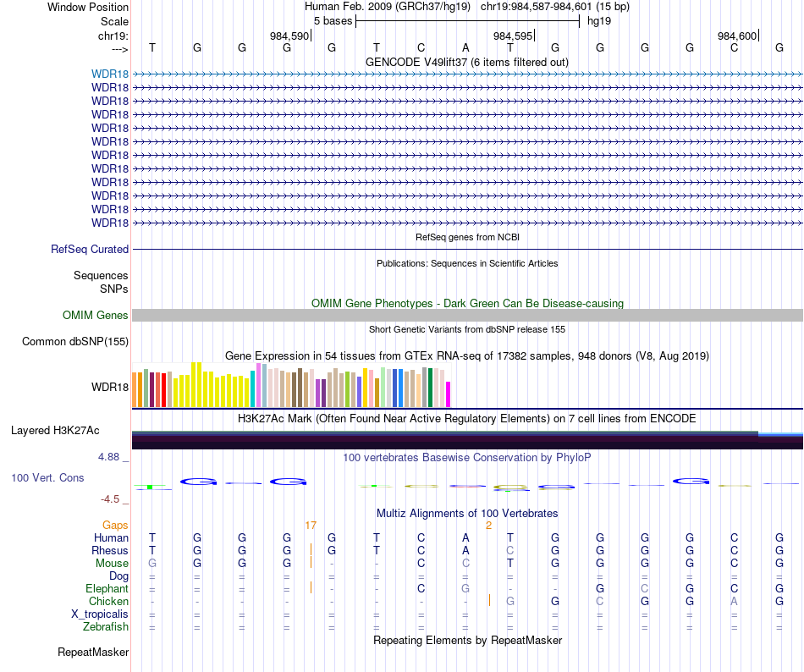Image resolution: width=804 pixels, height=672 pixels.
Task: Open "100 vertebrates Basewise Conservation by PhyloP" title
Action: tap(467, 457)
